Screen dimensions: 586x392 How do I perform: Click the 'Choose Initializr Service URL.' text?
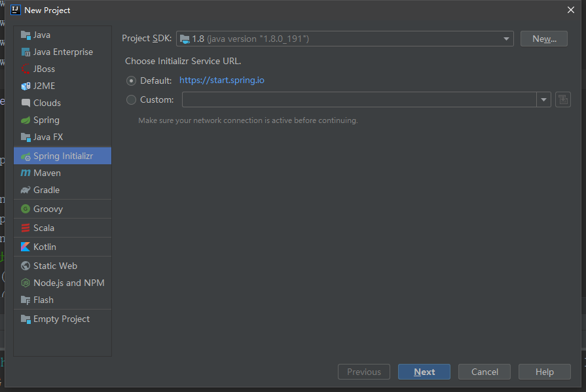[x=183, y=62]
